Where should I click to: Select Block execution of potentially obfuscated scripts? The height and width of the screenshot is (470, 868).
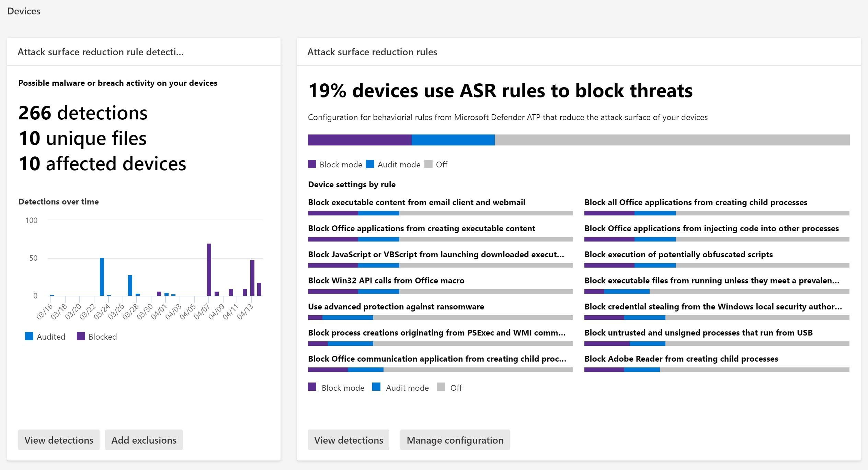tap(678, 255)
